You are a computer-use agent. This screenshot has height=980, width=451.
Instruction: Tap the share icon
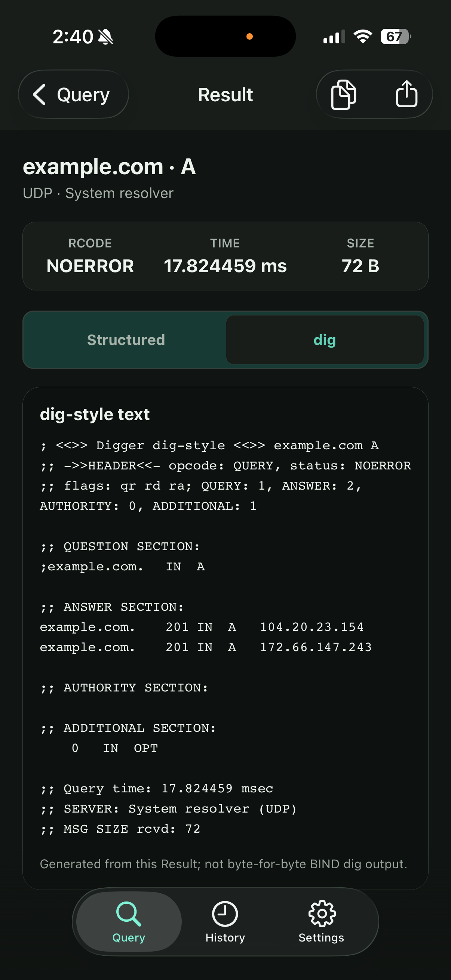406,94
